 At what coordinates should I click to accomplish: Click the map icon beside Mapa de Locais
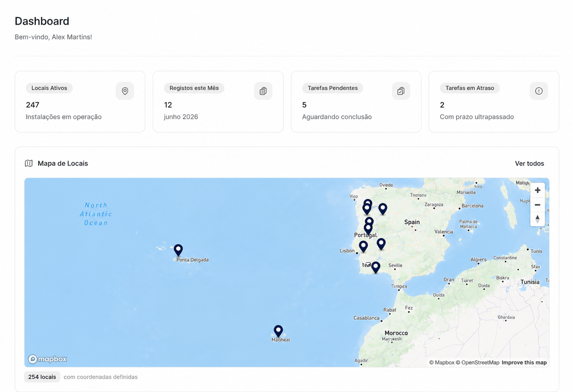[29, 163]
